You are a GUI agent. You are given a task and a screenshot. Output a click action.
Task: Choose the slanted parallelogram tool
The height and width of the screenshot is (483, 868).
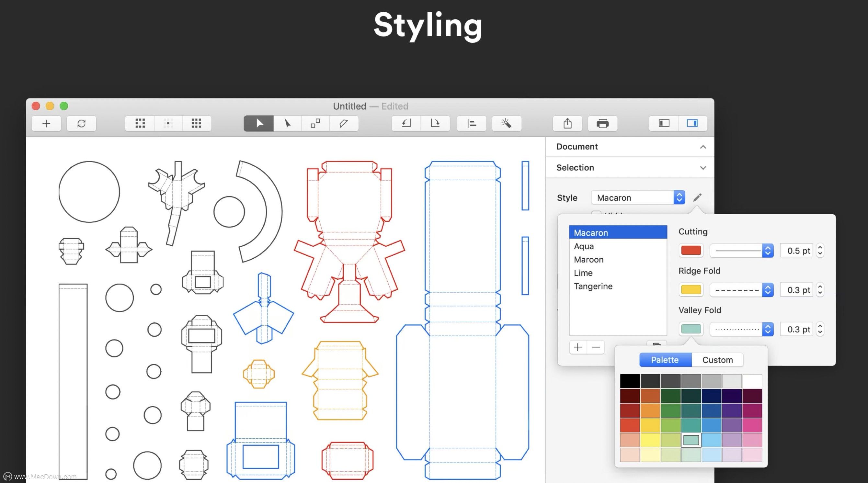(344, 124)
